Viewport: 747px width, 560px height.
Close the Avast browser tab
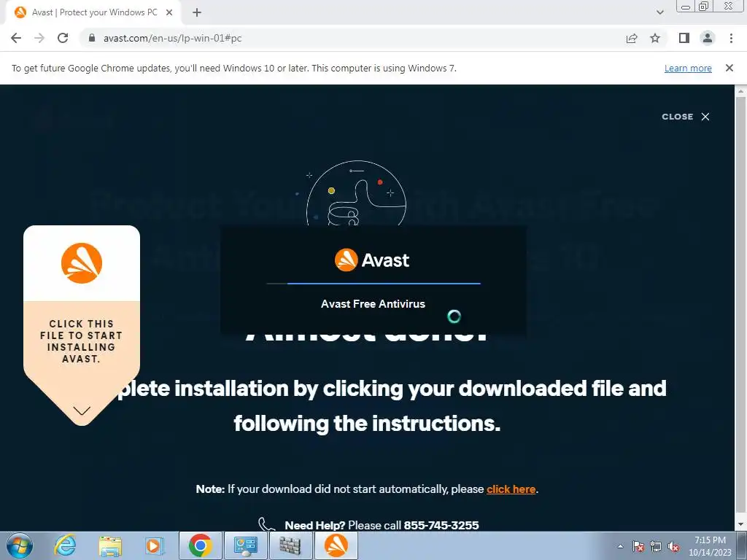click(169, 12)
